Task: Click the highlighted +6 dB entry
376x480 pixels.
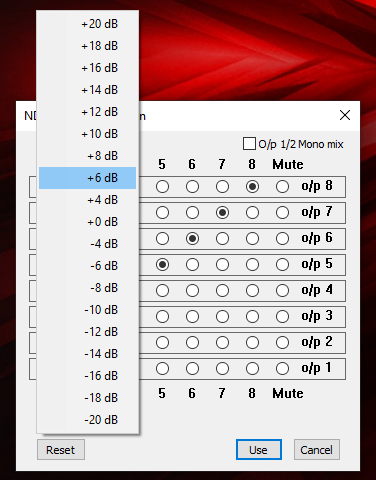Action: 87,178
